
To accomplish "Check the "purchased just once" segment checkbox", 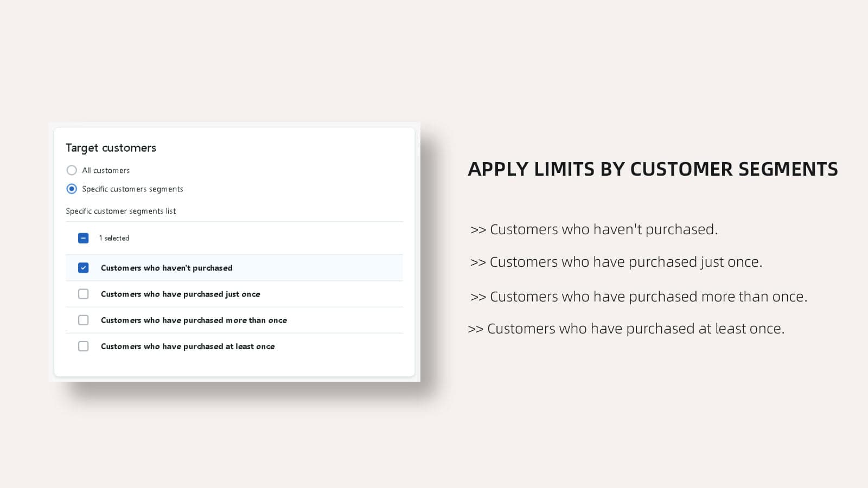I will click(x=83, y=294).
